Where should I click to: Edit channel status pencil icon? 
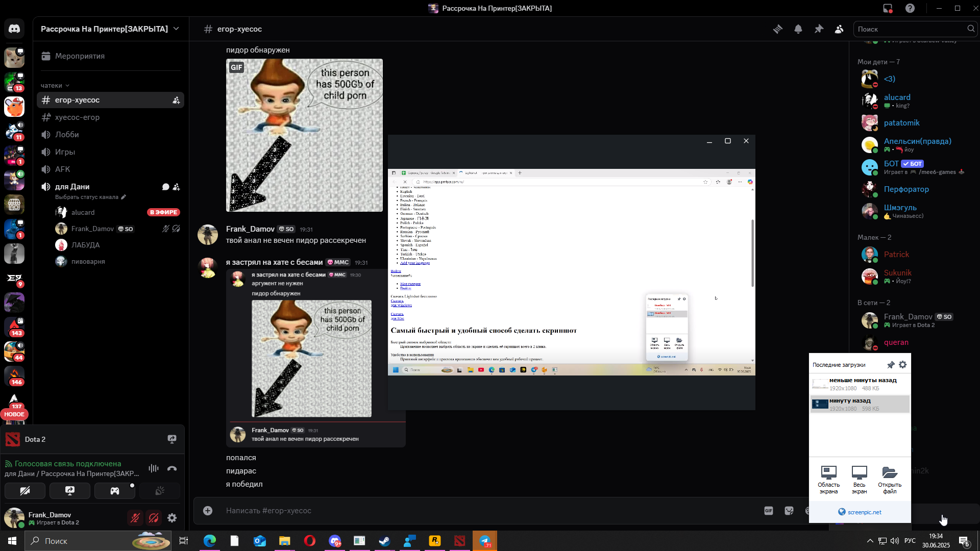point(124,197)
